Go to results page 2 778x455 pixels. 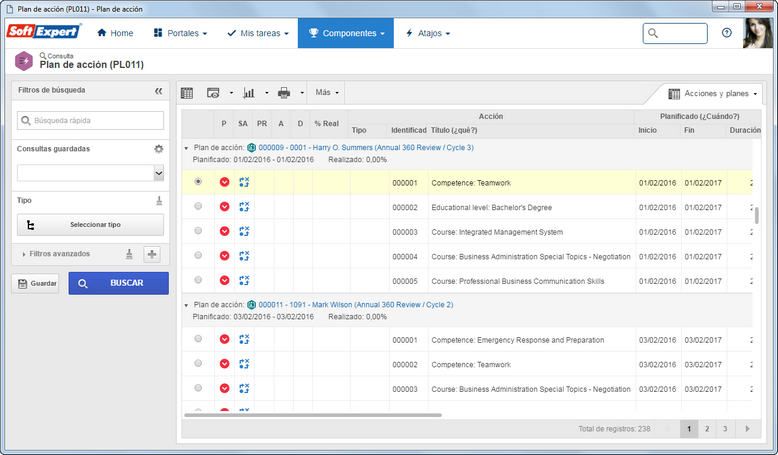tap(707, 429)
